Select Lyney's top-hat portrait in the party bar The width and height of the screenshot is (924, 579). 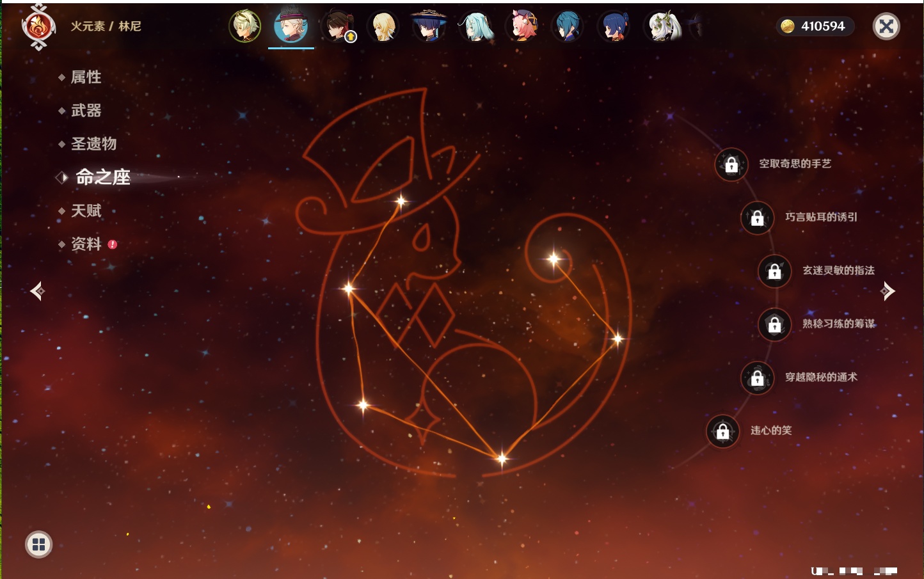(291, 26)
